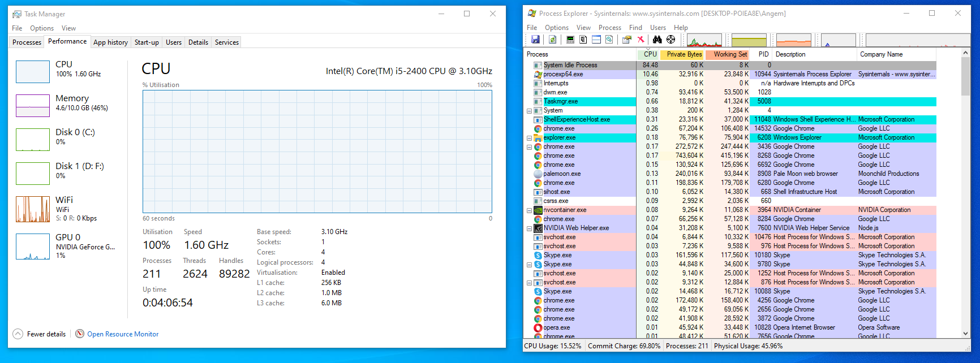Click the Skype icon for PID 10180

(x=538, y=255)
